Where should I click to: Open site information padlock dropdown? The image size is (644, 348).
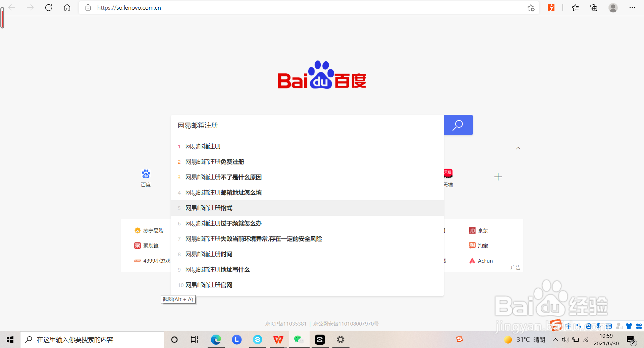88,7
